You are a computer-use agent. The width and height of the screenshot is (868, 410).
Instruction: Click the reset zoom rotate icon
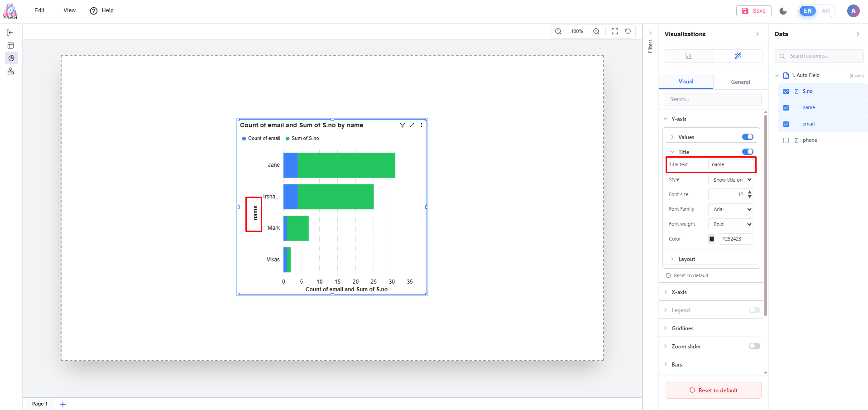[628, 31]
